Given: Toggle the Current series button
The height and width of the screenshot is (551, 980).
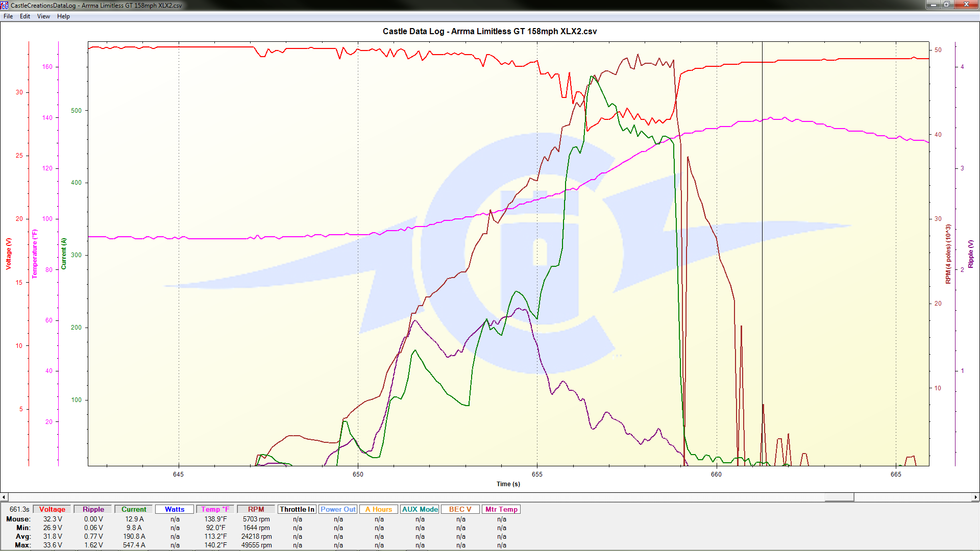Looking at the screenshot, I should (x=134, y=509).
